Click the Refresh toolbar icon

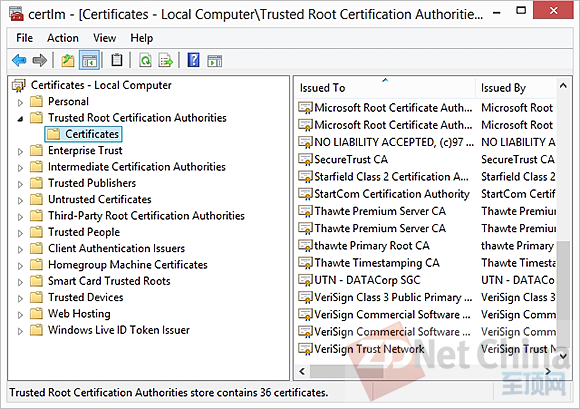pos(145,60)
